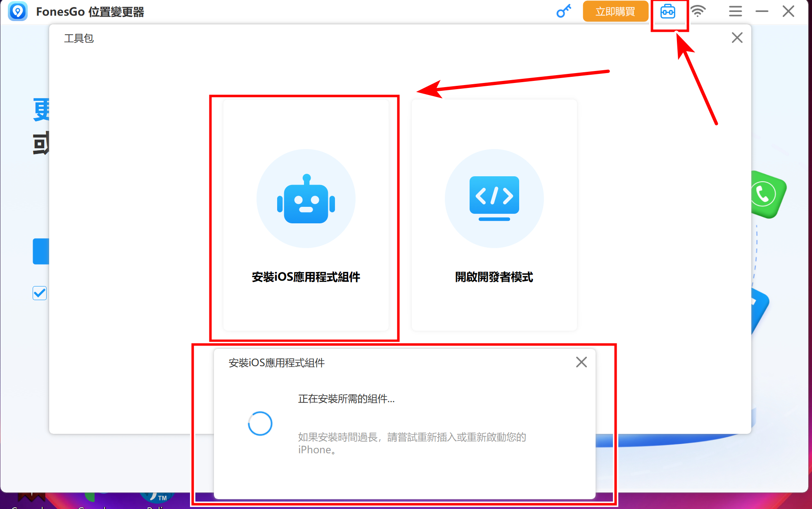This screenshot has width=812, height=509.
Task: Click the 如果安裝時間過長 hint text
Action: (x=412, y=443)
